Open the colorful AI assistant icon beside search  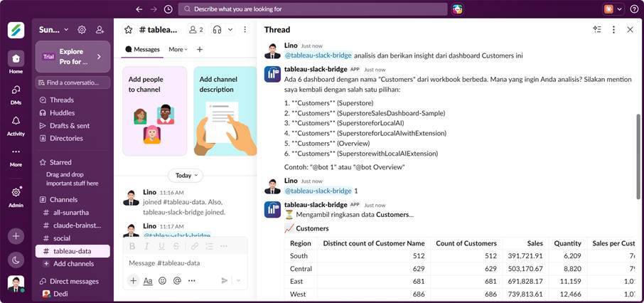(458, 9)
